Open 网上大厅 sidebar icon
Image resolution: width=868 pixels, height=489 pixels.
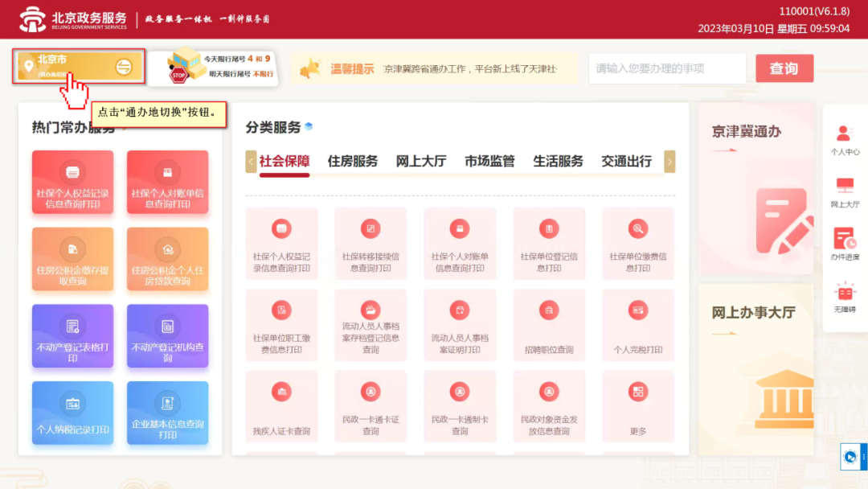click(x=845, y=191)
